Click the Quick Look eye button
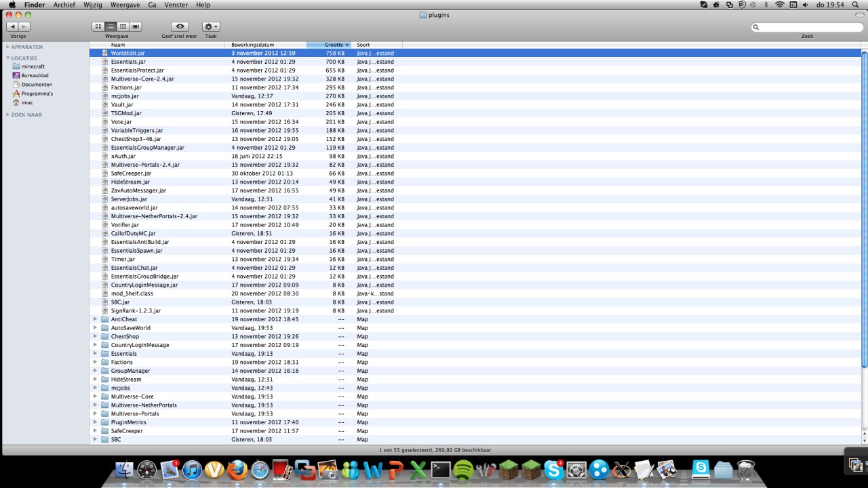The width and height of the screenshot is (868, 488). (180, 26)
